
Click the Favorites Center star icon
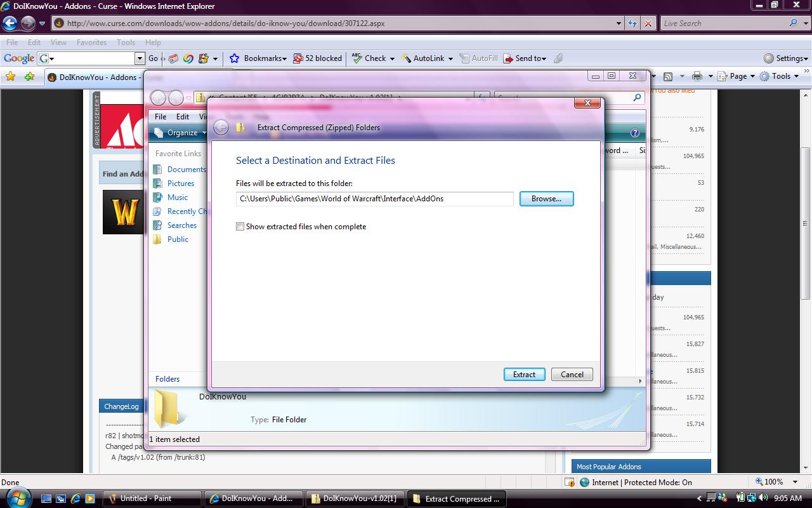[x=10, y=77]
